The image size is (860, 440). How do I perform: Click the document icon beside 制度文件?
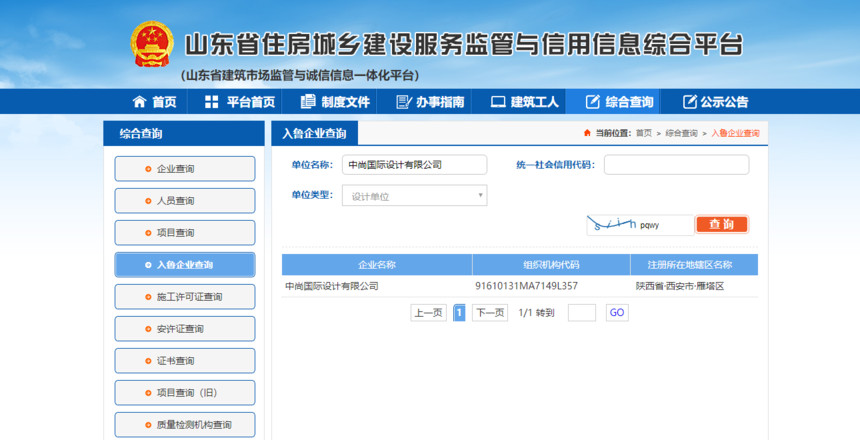click(307, 102)
